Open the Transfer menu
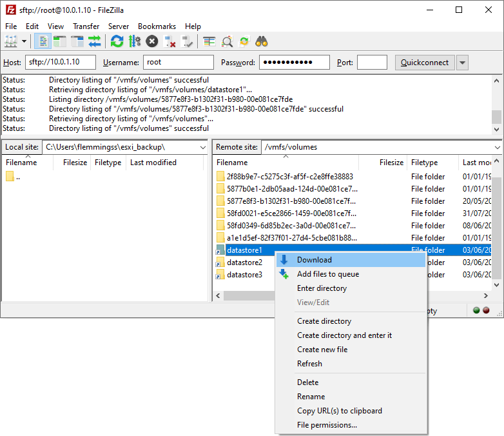This screenshot has height=436, width=504. 86,26
